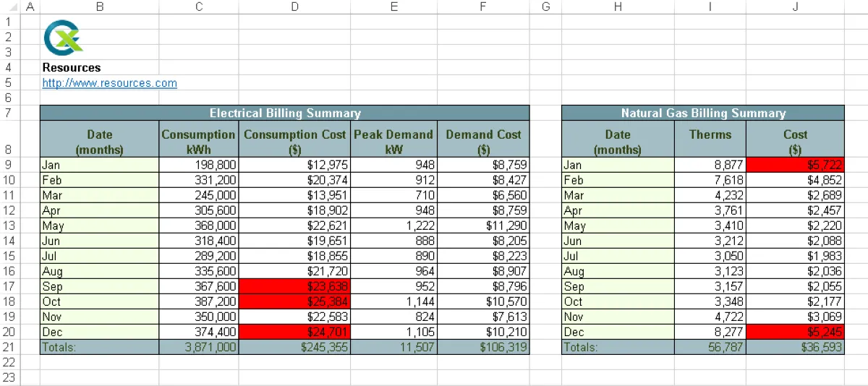Select the 3,871,000 total consumption cell

pyautogui.click(x=199, y=347)
